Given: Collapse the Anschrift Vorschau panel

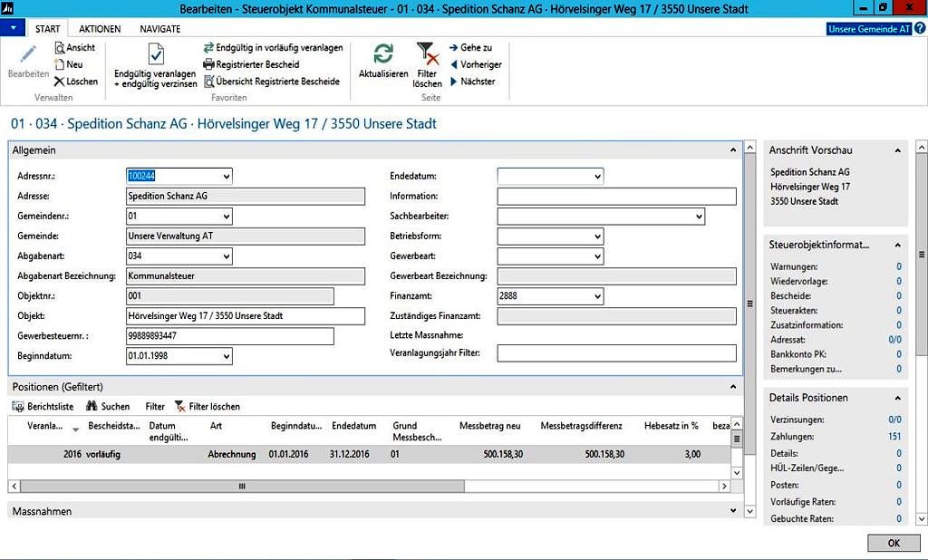Looking at the screenshot, I should click(898, 150).
